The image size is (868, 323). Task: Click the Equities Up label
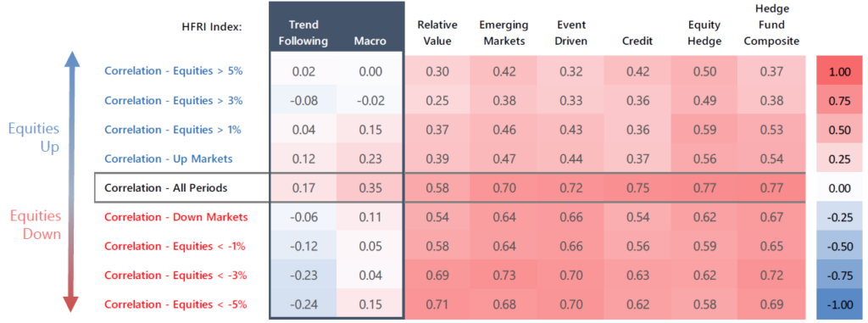click(33, 138)
